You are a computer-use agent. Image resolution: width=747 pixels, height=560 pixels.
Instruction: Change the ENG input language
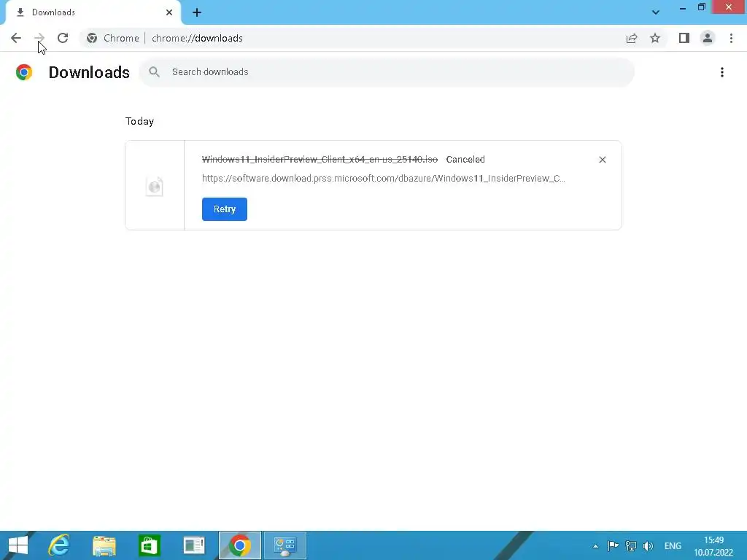[673, 545]
